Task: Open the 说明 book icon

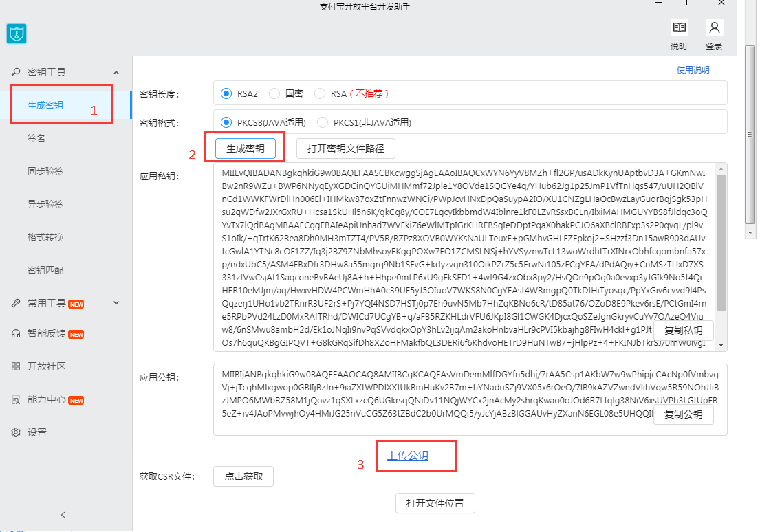Action: pos(679,27)
